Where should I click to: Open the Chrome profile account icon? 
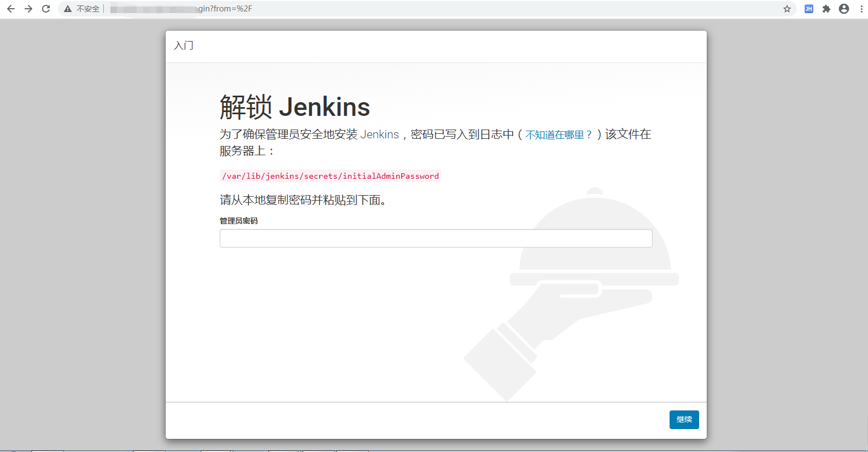pyautogui.click(x=844, y=9)
